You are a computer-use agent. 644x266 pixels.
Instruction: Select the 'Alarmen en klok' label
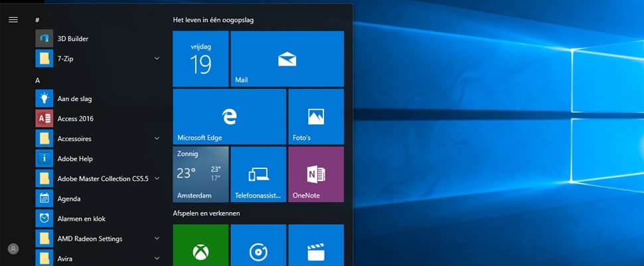coord(81,219)
